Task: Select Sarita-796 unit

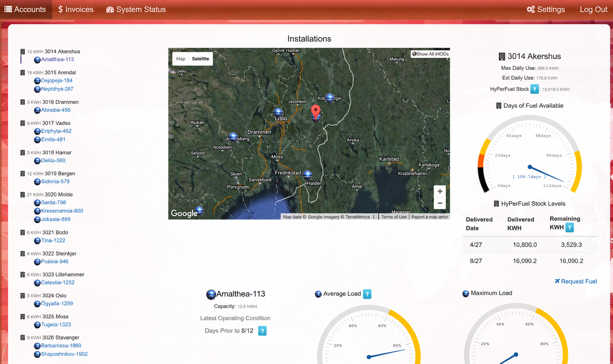Action: [x=54, y=203]
